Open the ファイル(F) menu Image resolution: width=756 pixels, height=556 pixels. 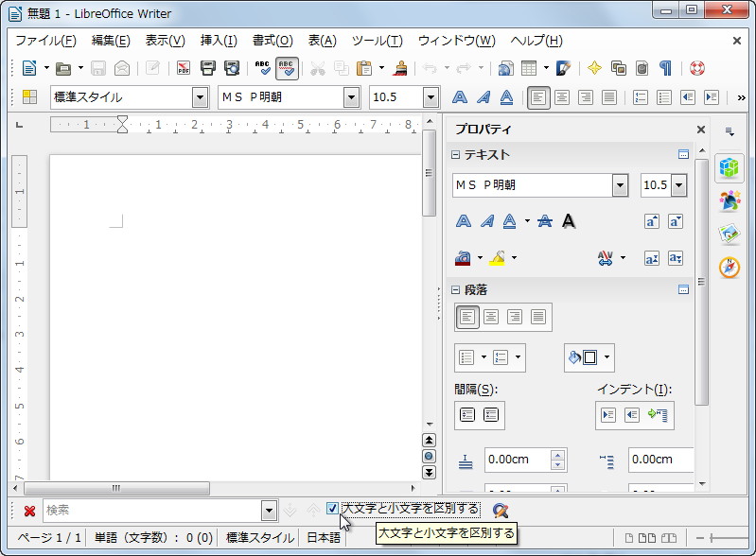pos(45,41)
